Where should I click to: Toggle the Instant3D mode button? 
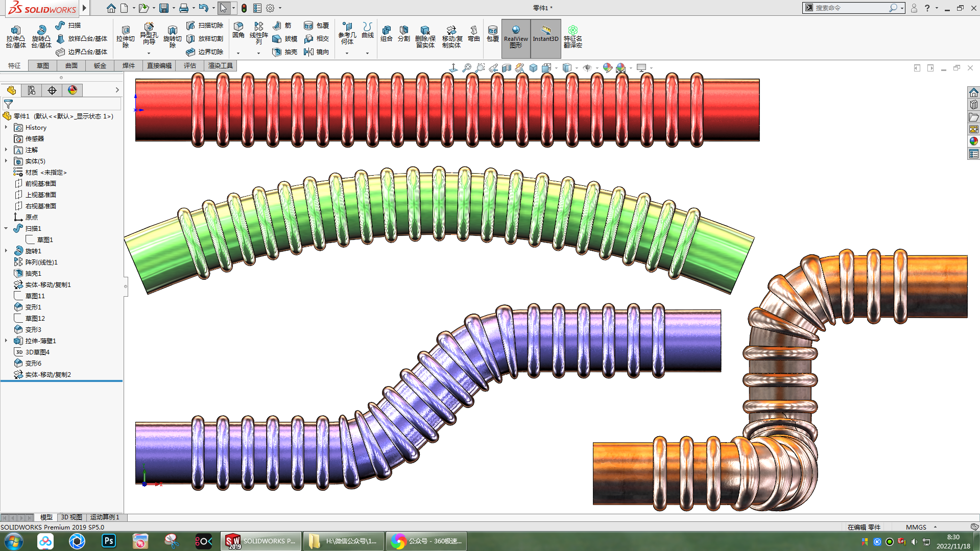545,38
